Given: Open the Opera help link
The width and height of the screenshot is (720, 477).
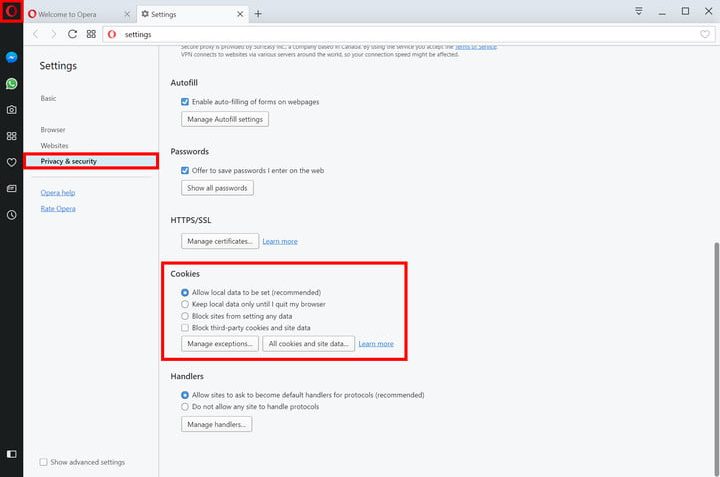Looking at the screenshot, I should pos(57,192).
